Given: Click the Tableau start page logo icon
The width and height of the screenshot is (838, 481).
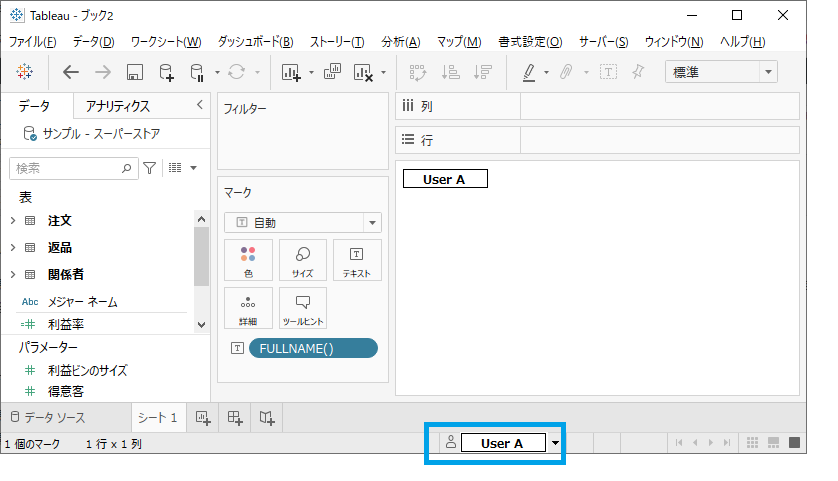Looking at the screenshot, I should (25, 72).
